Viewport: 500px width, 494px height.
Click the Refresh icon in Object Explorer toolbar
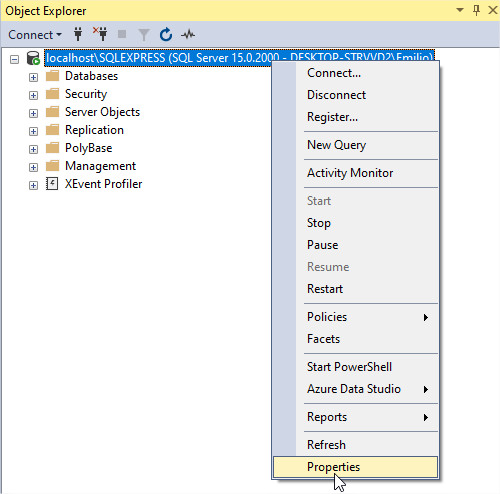[166, 34]
